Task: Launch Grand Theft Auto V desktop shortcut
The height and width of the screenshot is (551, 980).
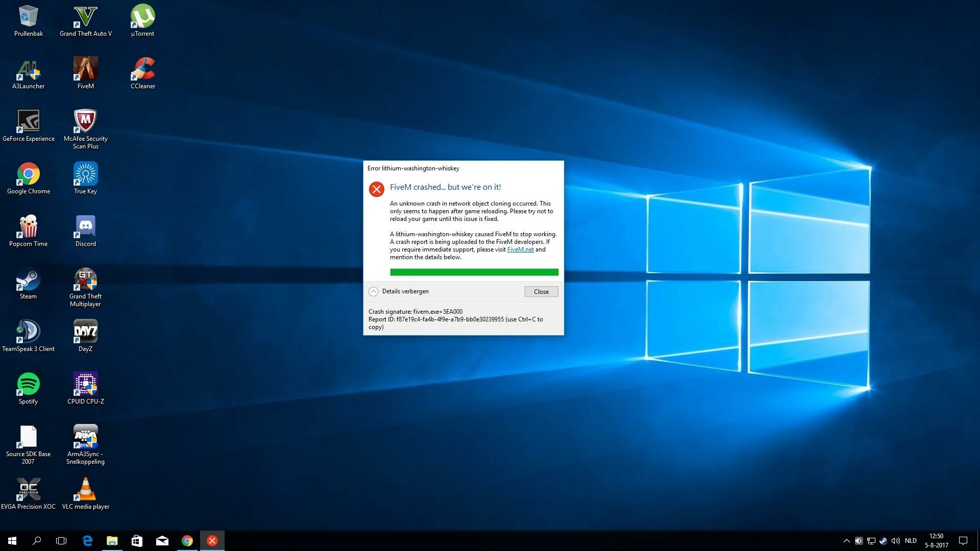Action: point(85,21)
